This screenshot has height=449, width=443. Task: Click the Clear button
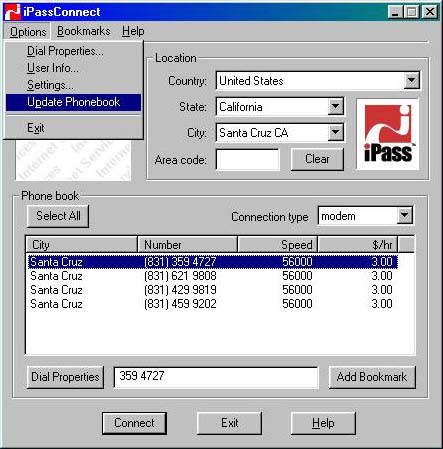317,159
